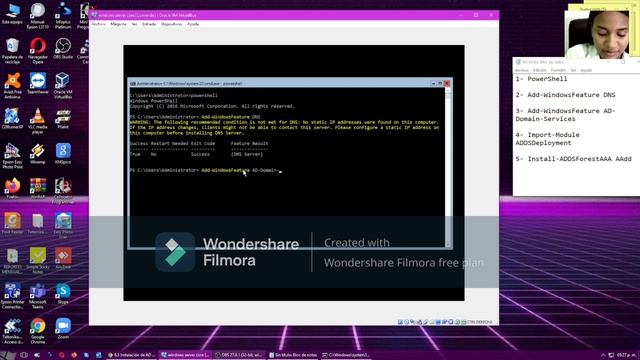640x360 pixels.
Task: Open PSaint desktop shortcut
Action: [63, 119]
